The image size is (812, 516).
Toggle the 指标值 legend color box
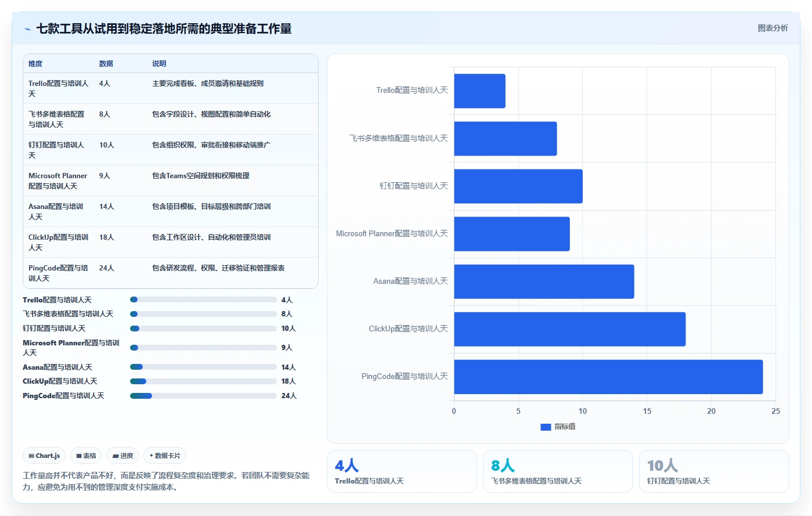tap(546, 427)
